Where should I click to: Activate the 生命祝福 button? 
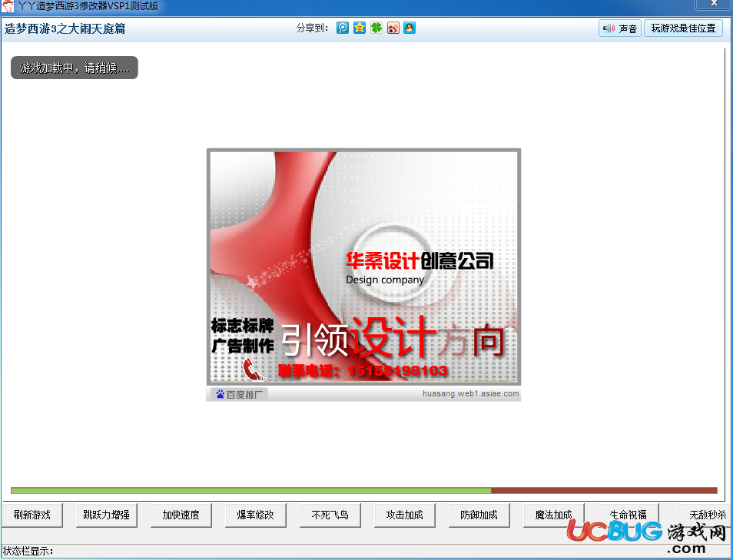[x=629, y=515]
